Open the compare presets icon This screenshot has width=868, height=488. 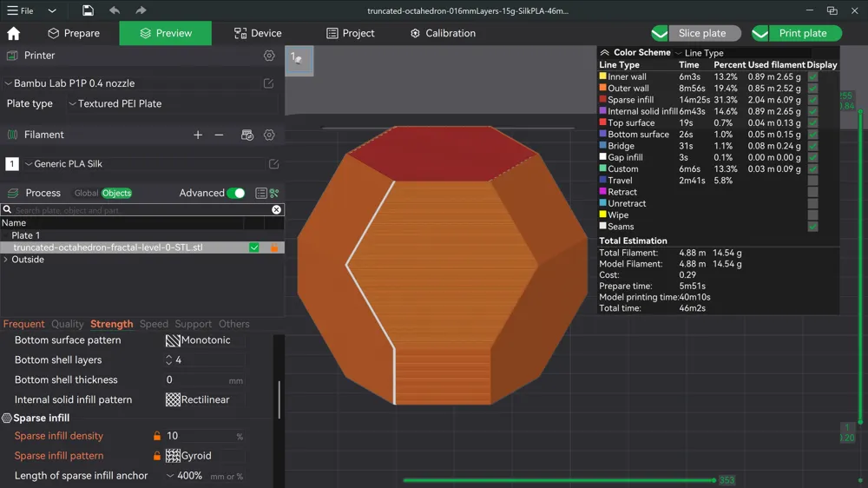coord(274,193)
